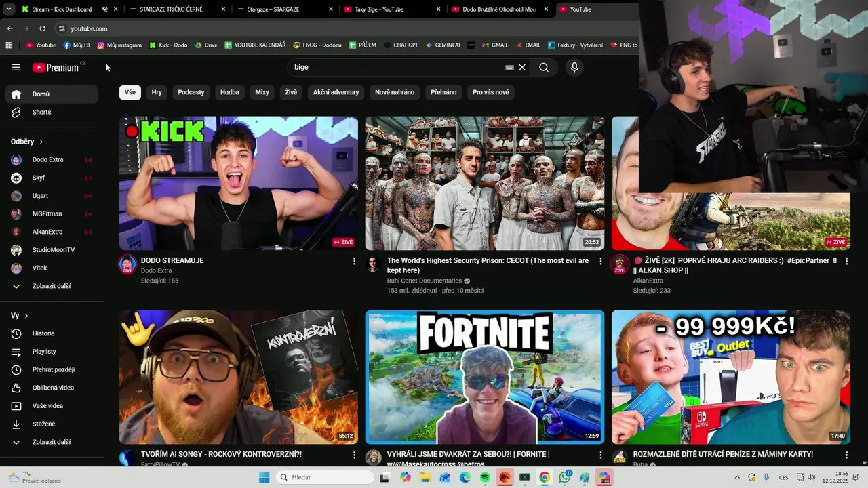Screen dimensions: 868x488
Task: Open Shorts from the sidebar
Action: click(x=52, y=112)
